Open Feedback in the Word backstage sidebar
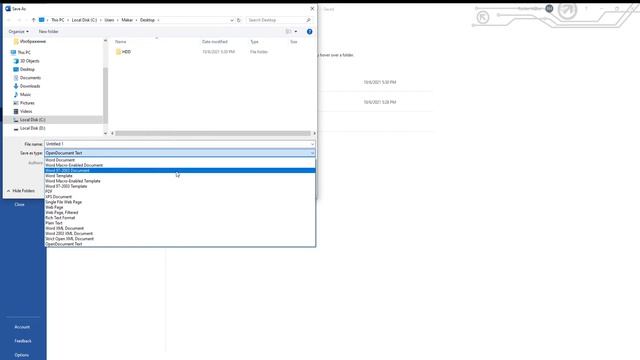 (x=23, y=341)
